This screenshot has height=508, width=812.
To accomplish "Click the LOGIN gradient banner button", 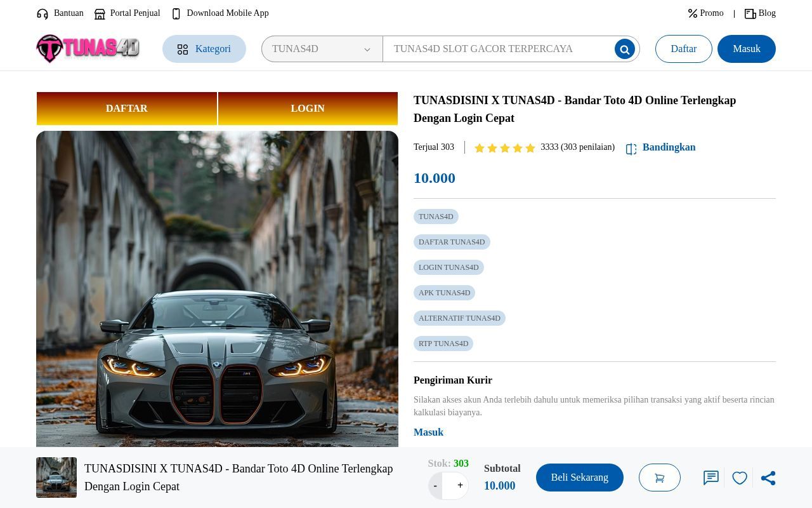I will click(308, 109).
